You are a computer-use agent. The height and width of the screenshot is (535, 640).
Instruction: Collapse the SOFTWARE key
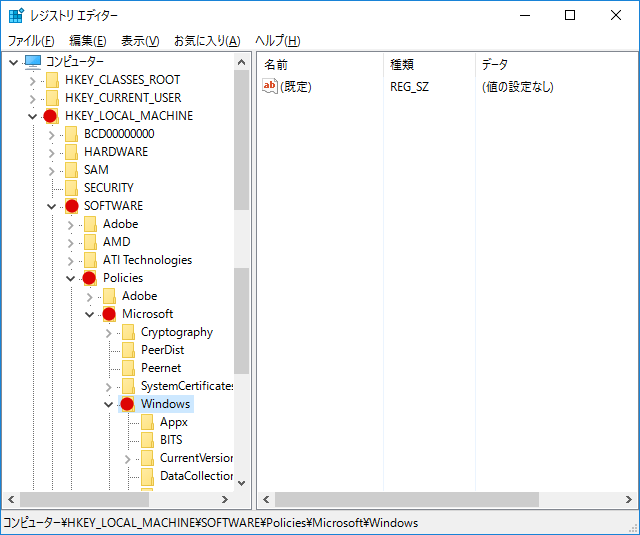[51, 206]
